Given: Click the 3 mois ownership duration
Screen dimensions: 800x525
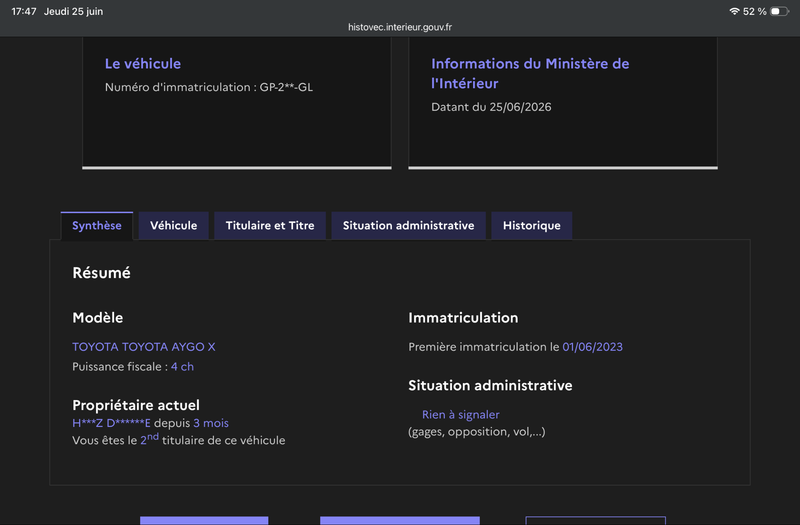Looking at the screenshot, I should click(211, 423).
